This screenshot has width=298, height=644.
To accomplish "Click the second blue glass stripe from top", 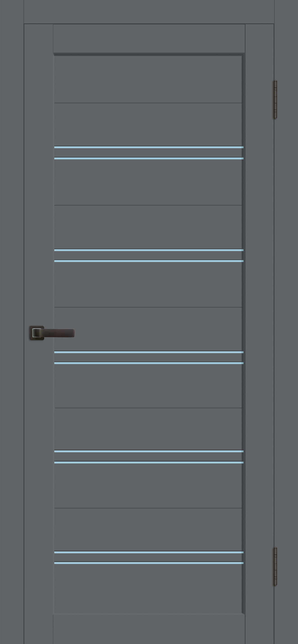I will pos(149,158).
